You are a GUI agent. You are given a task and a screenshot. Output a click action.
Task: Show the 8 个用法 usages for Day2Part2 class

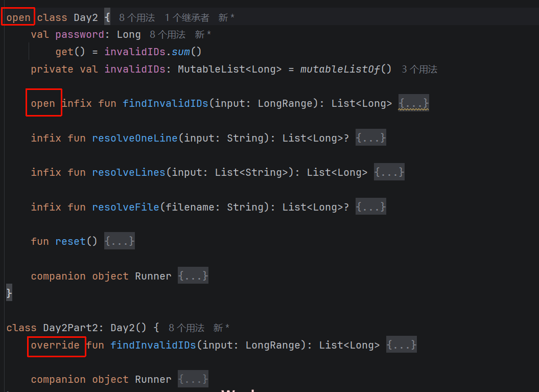pyautogui.click(x=186, y=328)
